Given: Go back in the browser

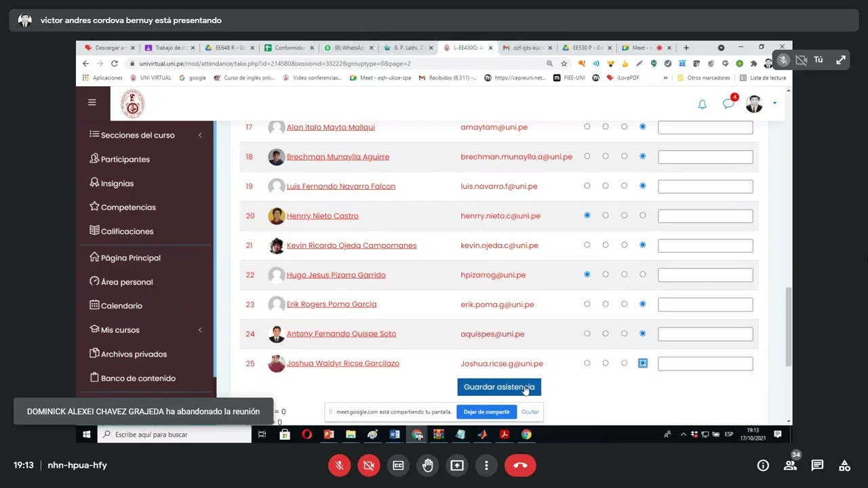Looking at the screenshot, I should point(85,64).
